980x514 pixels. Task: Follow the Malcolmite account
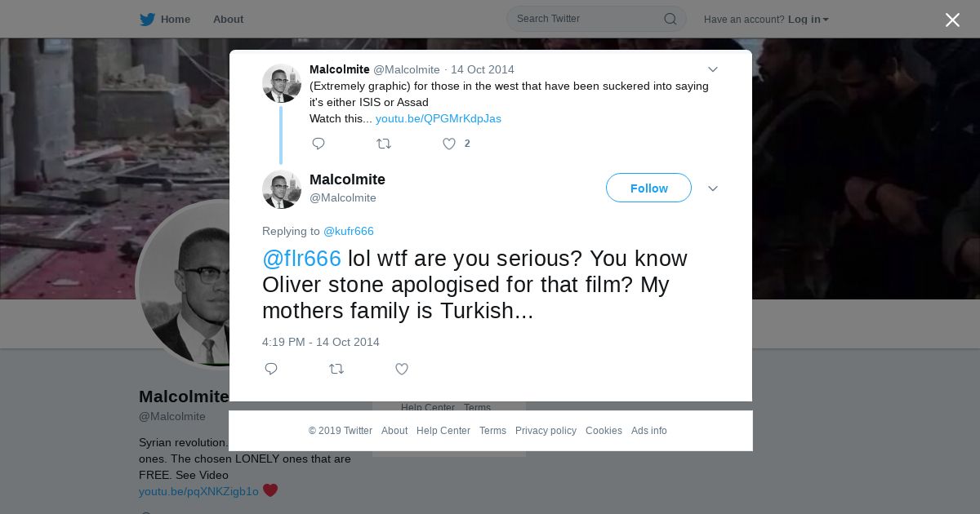tap(648, 188)
